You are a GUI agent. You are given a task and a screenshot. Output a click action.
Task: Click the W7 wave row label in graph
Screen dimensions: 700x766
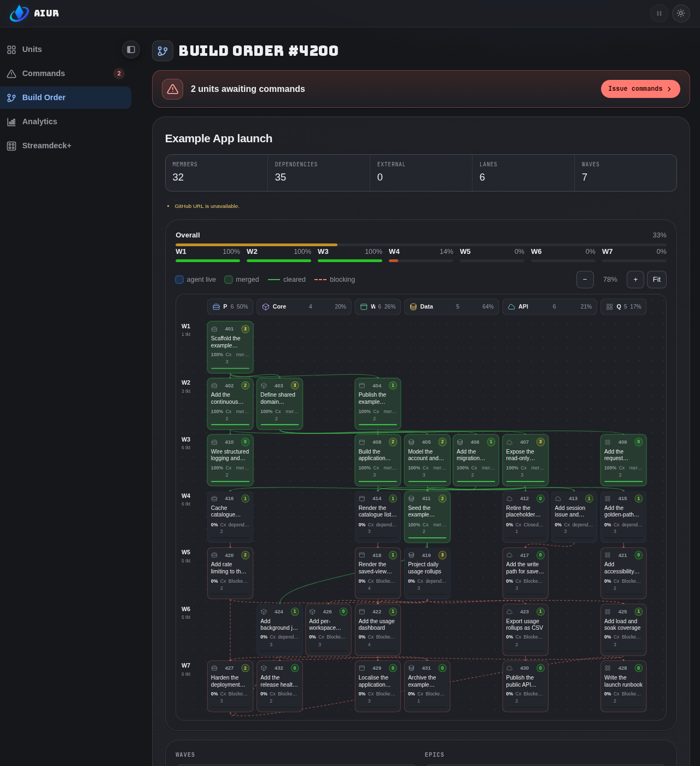(x=186, y=666)
